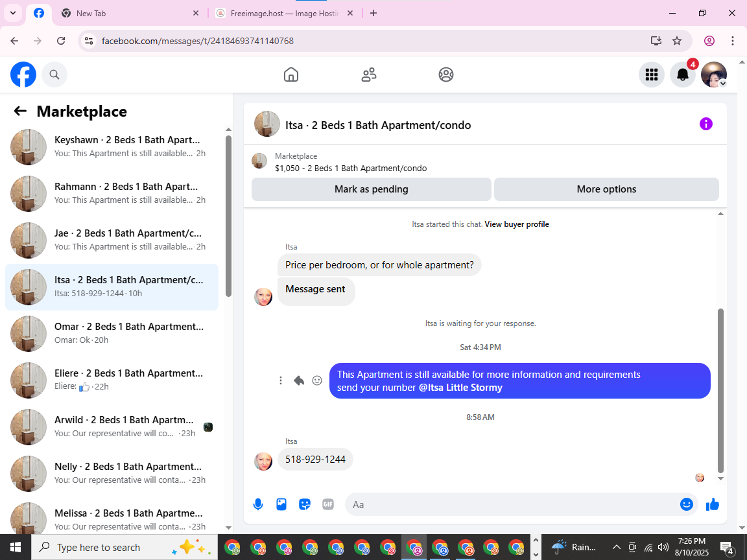Click conversation list scrollbar
Screen dimensions: 747x560
(228, 216)
